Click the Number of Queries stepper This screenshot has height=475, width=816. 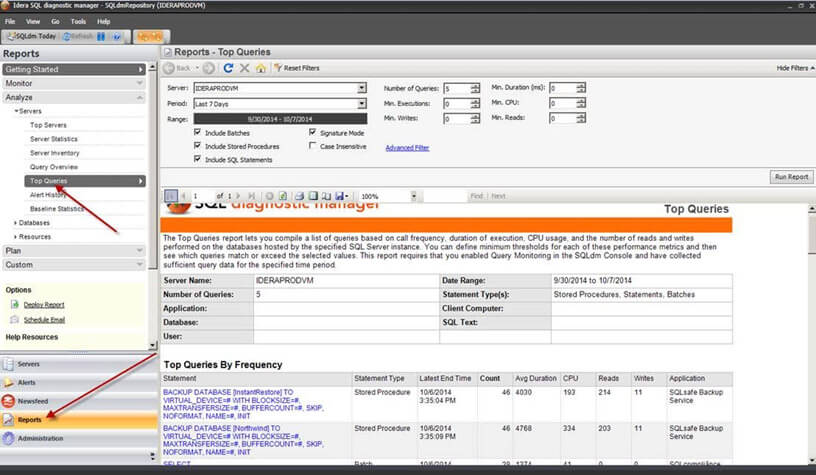tap(475, 88)
